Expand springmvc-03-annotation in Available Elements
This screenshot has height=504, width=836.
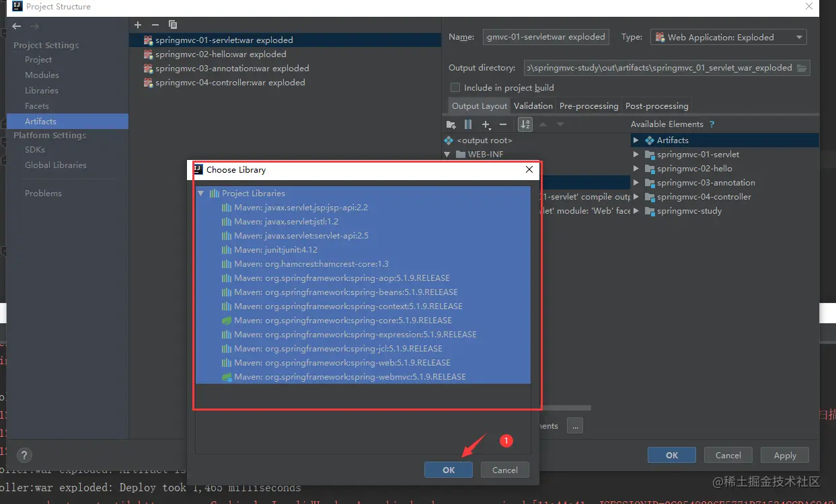636,183
